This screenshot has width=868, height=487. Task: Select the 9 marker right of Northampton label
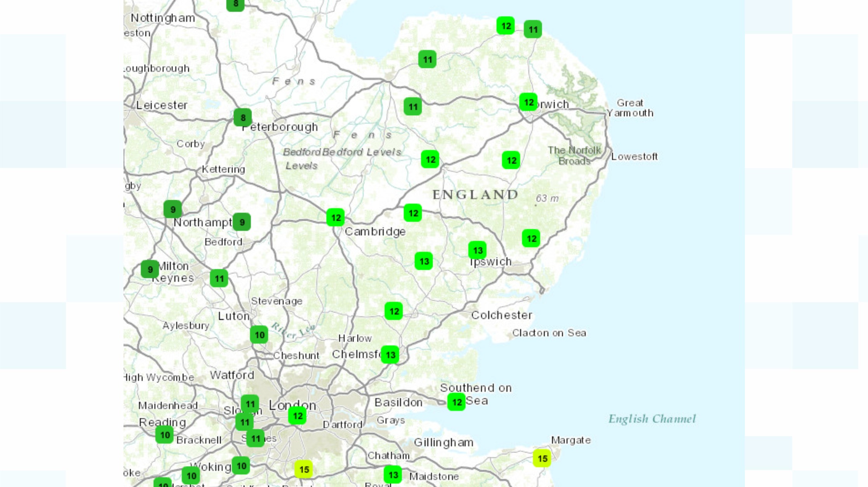242,222
